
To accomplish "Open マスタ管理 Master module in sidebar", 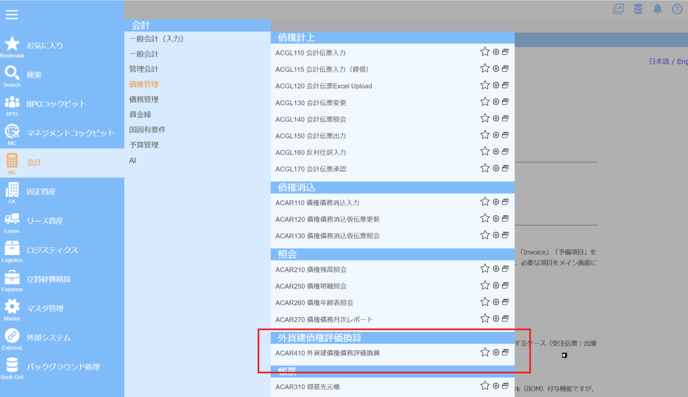I will [62, 309].
